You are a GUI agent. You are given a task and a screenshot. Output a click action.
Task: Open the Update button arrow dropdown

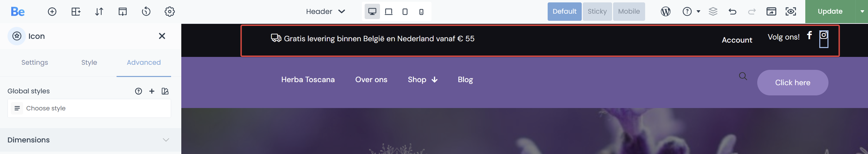[x=862, y=12]
